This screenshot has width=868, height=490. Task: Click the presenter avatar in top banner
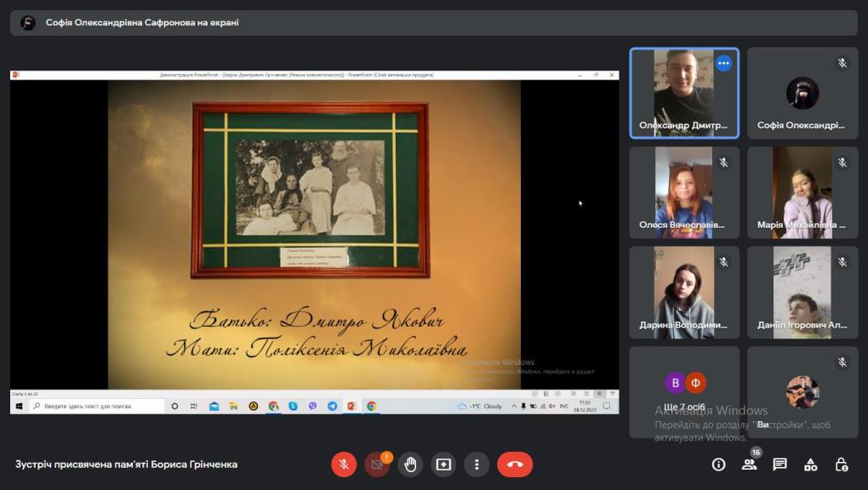(28, 23)
